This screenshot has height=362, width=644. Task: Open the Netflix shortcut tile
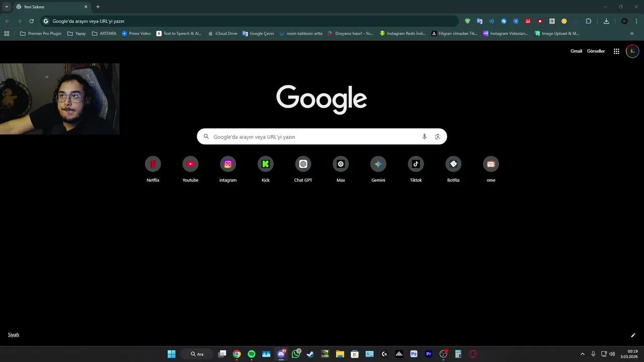tap(153, 169)
